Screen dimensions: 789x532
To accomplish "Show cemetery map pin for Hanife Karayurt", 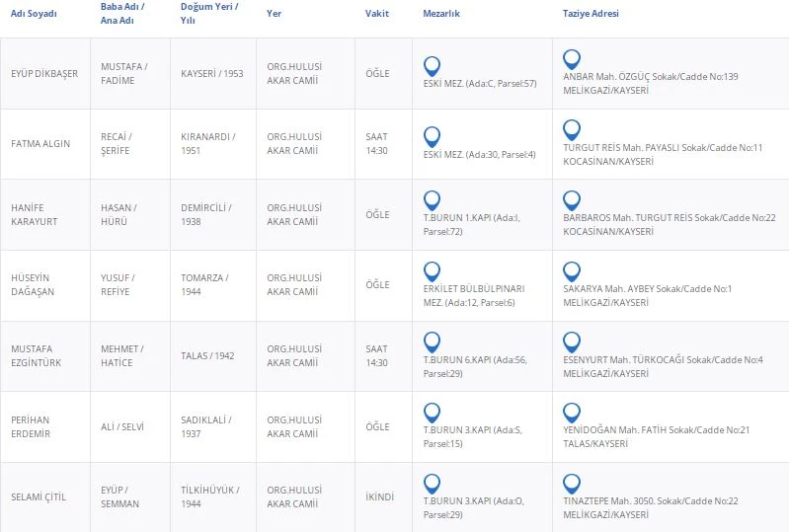I will pyautogui.click(x=431, y=200).
